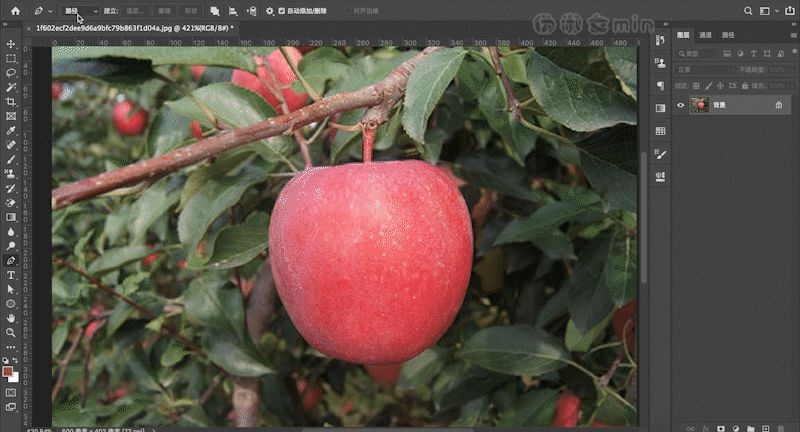Select the Path Selection tool
Image resolution: width=800 pixels, height=432 pixels.
point(11,289)
